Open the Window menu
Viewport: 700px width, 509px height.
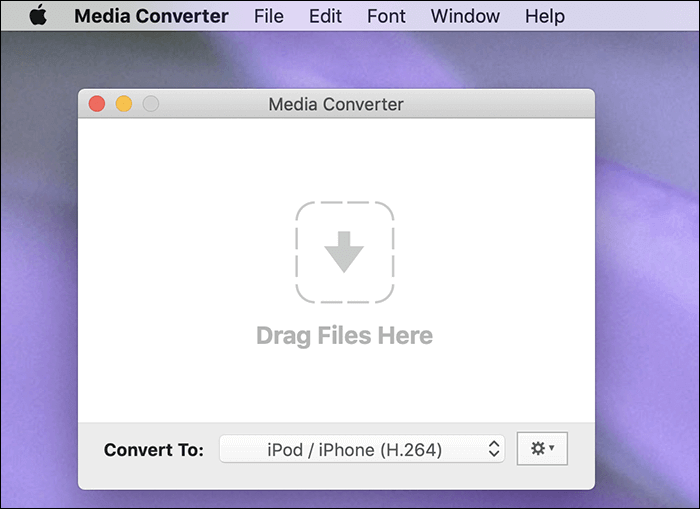[465, 16]
